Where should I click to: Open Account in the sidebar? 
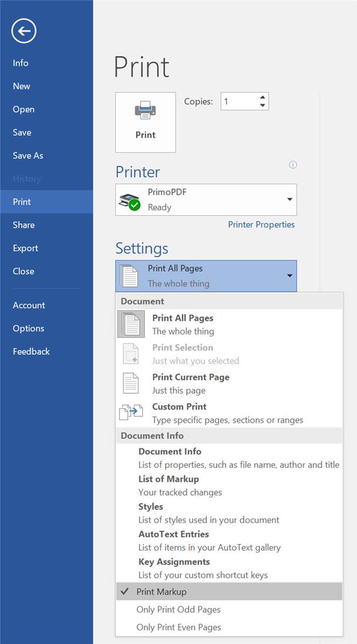coord(47,305)
